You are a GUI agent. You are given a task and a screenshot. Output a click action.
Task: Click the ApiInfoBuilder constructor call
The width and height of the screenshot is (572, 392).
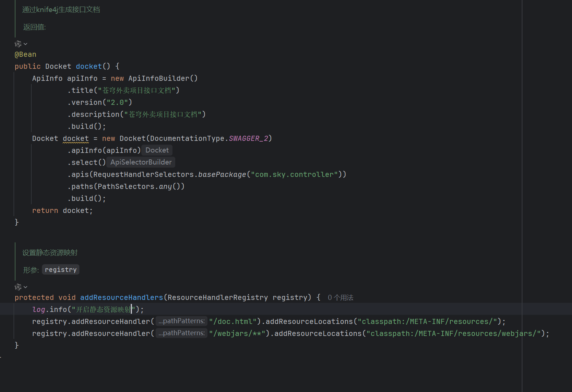pos(158,79)
